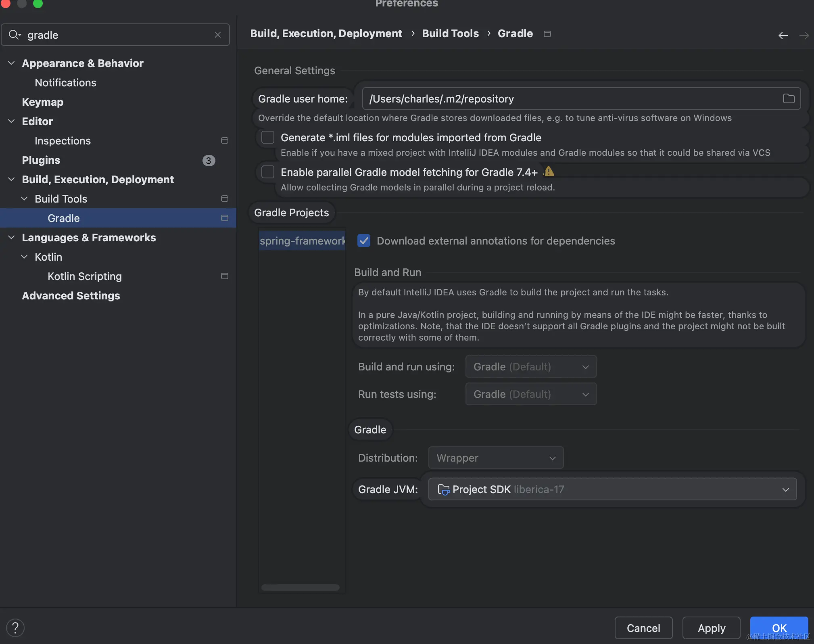
Task: Click the forward navigation arrow
Action: [x=804, y=36]
